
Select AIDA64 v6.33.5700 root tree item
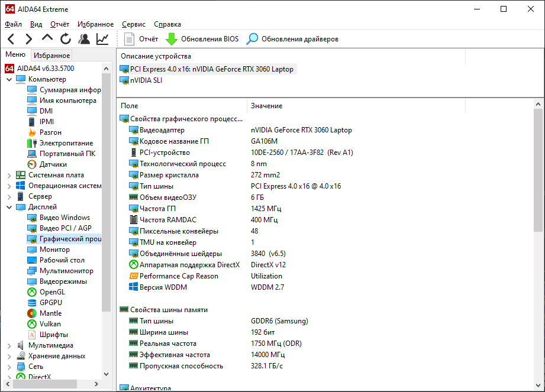point(40,69)
